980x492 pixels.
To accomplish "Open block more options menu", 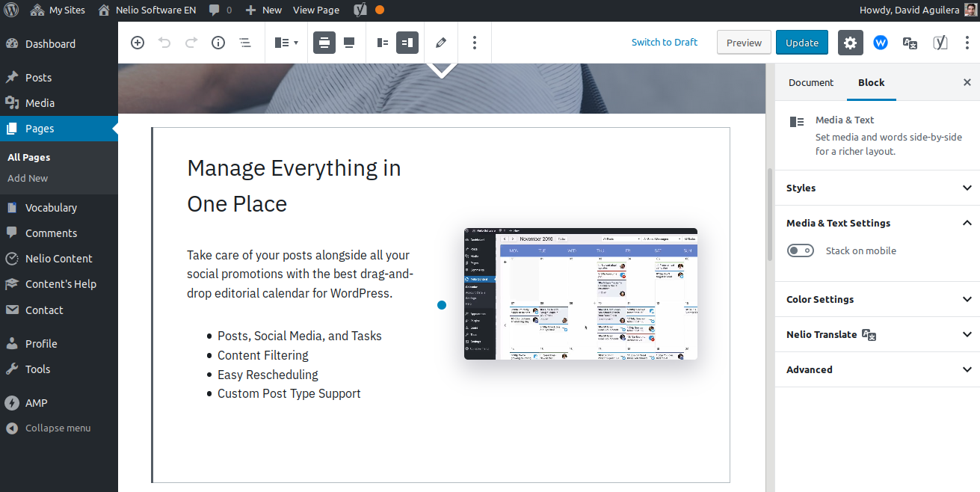I will tap(475, 43).
